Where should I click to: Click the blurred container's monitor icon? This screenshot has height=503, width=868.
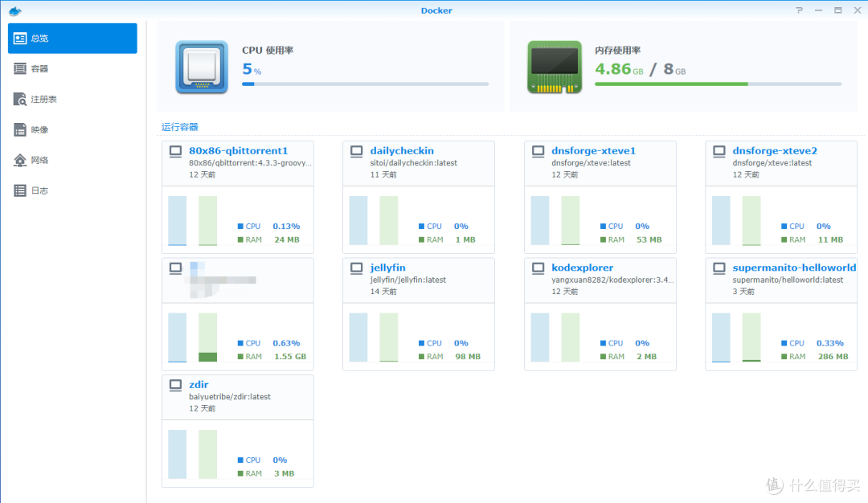pos(175,268)
